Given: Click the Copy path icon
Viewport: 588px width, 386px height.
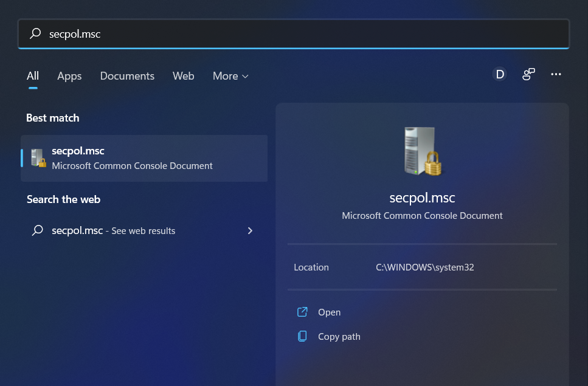Looking at the screenshot, I should pyautogui.click(x=302, y=336).
